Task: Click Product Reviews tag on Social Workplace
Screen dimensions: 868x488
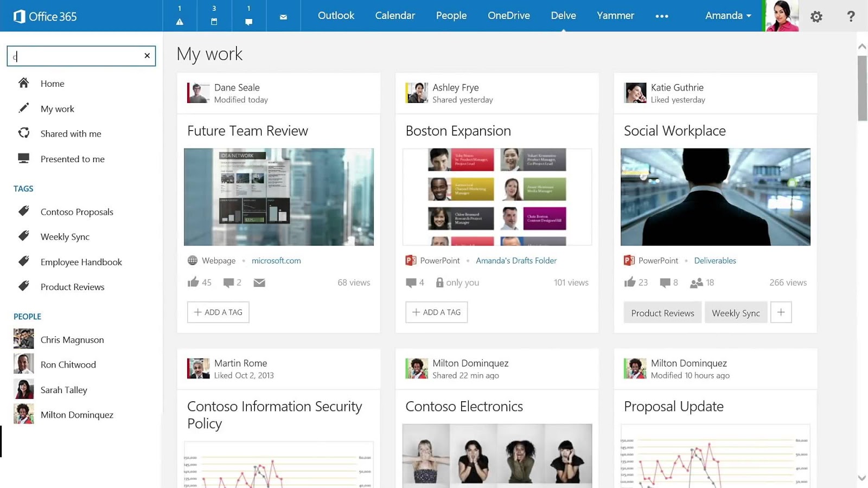Action: tap(662, 313)
